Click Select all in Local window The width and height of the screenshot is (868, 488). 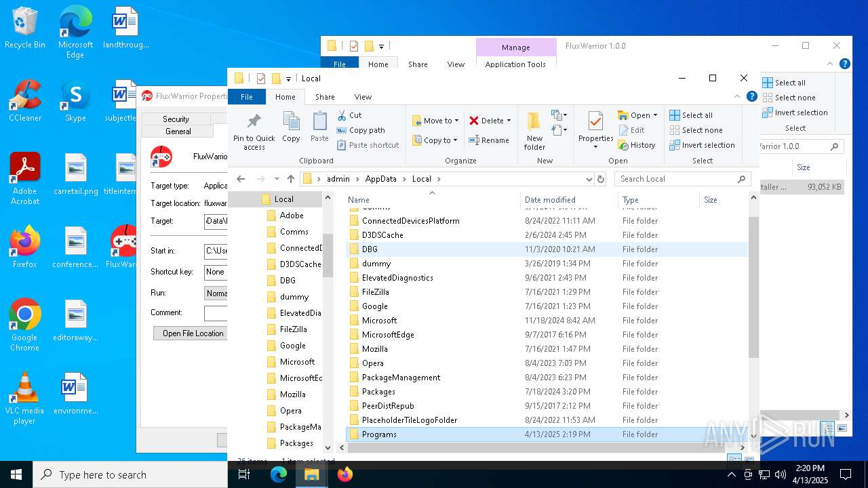pyautogui.click(x=690, y=115)
